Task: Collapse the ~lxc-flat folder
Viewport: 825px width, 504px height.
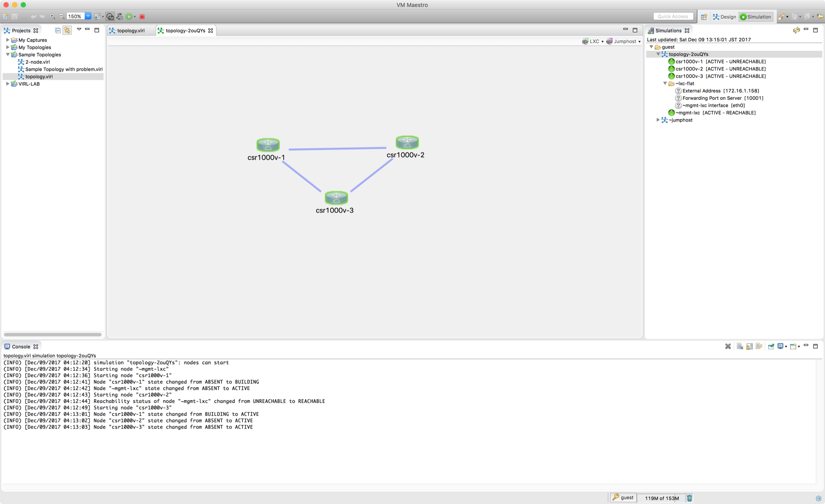Action: click(x=665, y=83)
